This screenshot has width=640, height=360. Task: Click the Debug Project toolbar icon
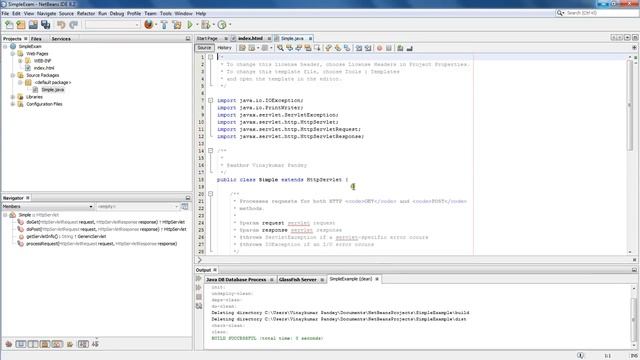[x=205, y=25]
